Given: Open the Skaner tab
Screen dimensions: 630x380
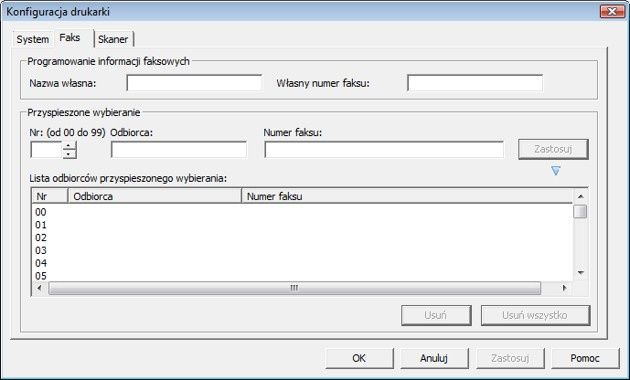Looking at the screenshot, I should 113,39.
